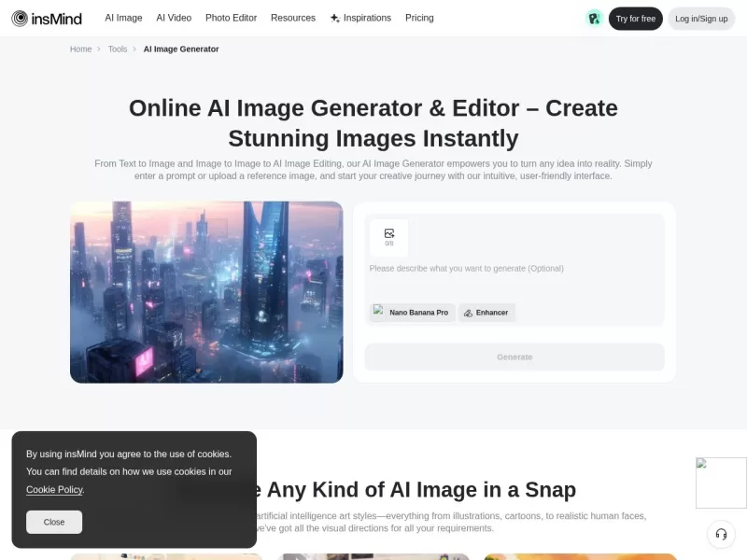Image resolution: width=747 pixels, height=560 pixels.
Task: Open Tools from the breadcrumb
Action: point(118,49)
